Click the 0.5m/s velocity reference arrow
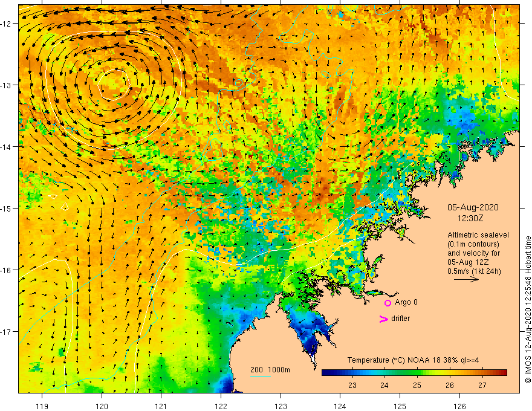532x411 pixels. [466, 279]
